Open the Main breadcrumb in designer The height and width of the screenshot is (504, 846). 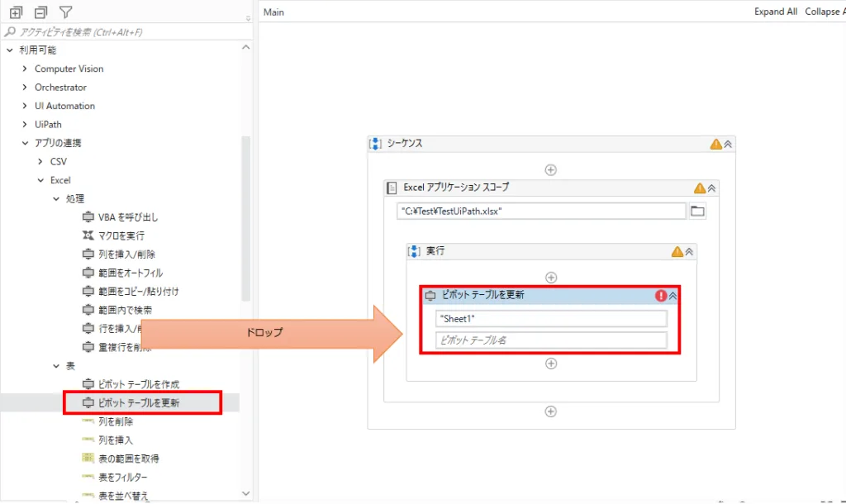[273, 12]
